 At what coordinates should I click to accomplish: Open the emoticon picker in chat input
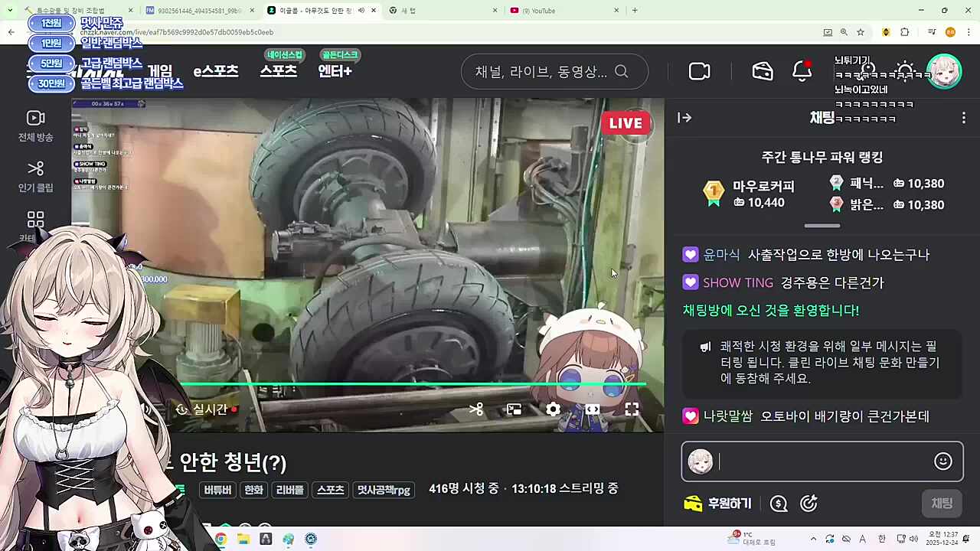942,461
